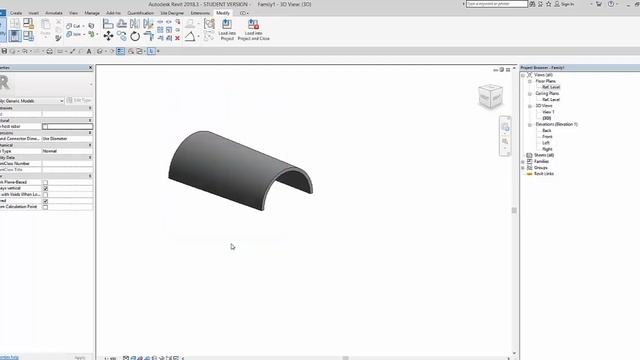Click the Text 'A' quick access icon

pyautogui.click(x=89, y=51)
